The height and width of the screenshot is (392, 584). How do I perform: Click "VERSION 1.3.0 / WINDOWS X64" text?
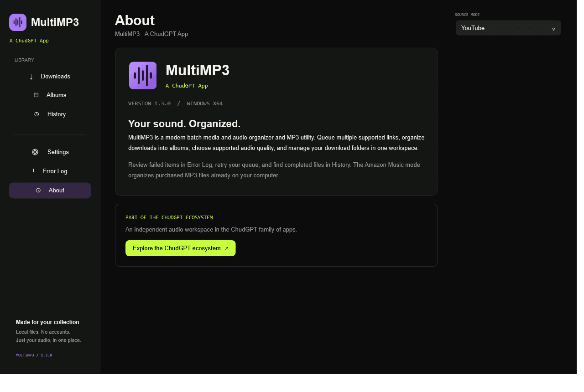pos(176,104)
